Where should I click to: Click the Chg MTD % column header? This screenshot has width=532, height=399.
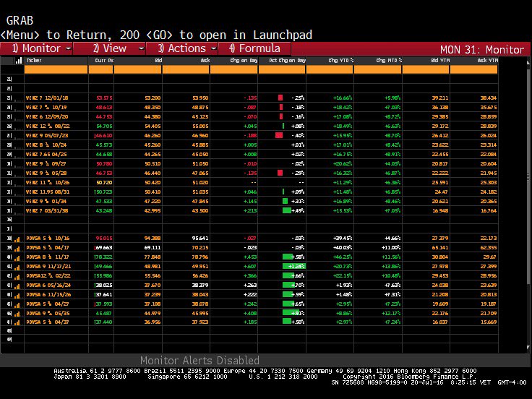(x=389, y=61)
